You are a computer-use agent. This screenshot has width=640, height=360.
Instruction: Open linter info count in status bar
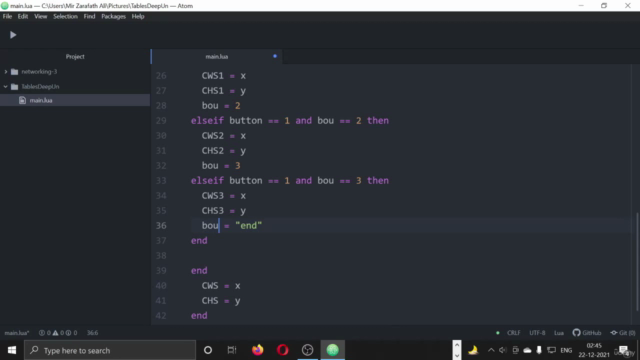point(71,333)
